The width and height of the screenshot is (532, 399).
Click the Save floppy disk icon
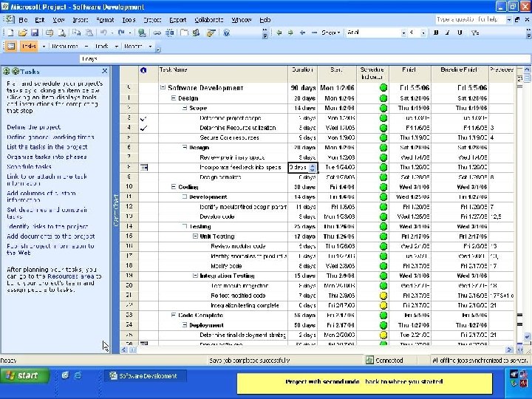point(34,33)
